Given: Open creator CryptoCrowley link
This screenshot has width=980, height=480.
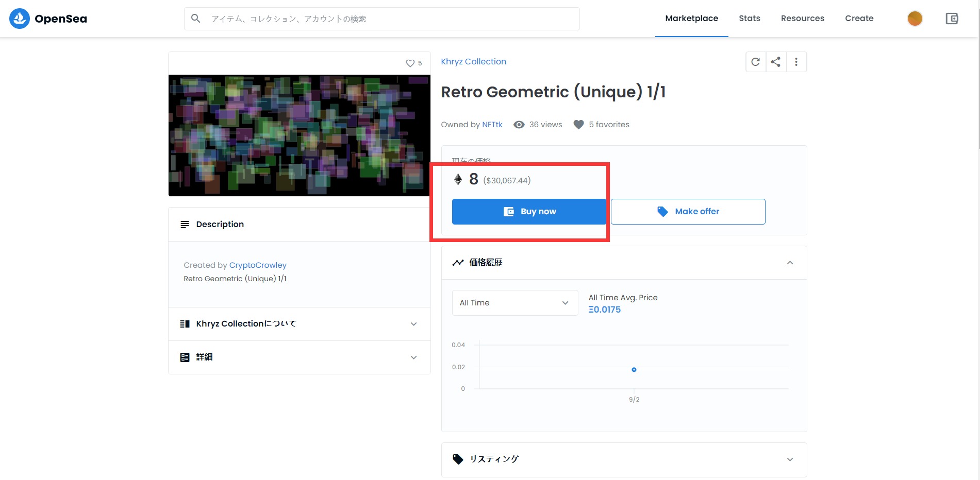Looking at the screenshot, I should point(258,265).
